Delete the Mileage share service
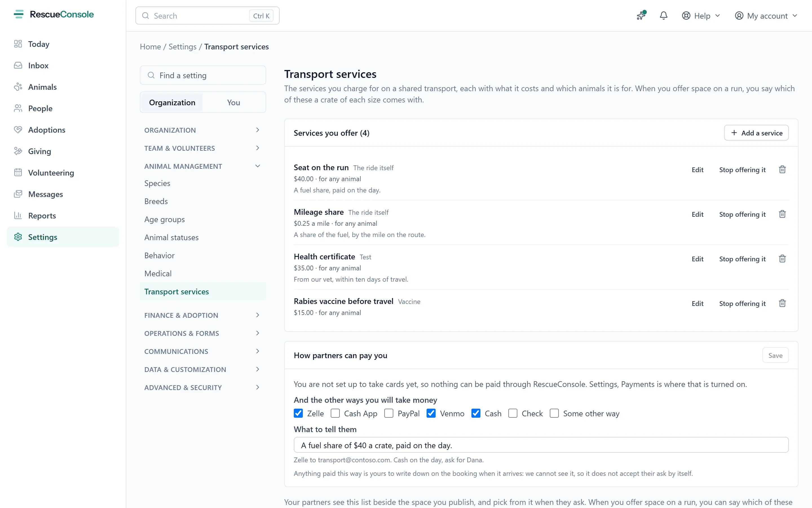 [782, 214]
